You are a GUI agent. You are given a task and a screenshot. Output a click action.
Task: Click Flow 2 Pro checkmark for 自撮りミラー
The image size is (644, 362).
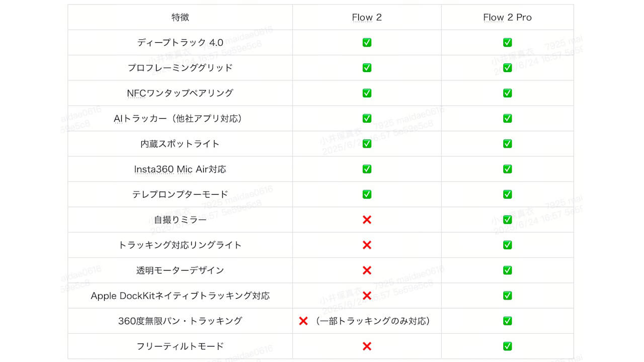click(507, 220)
